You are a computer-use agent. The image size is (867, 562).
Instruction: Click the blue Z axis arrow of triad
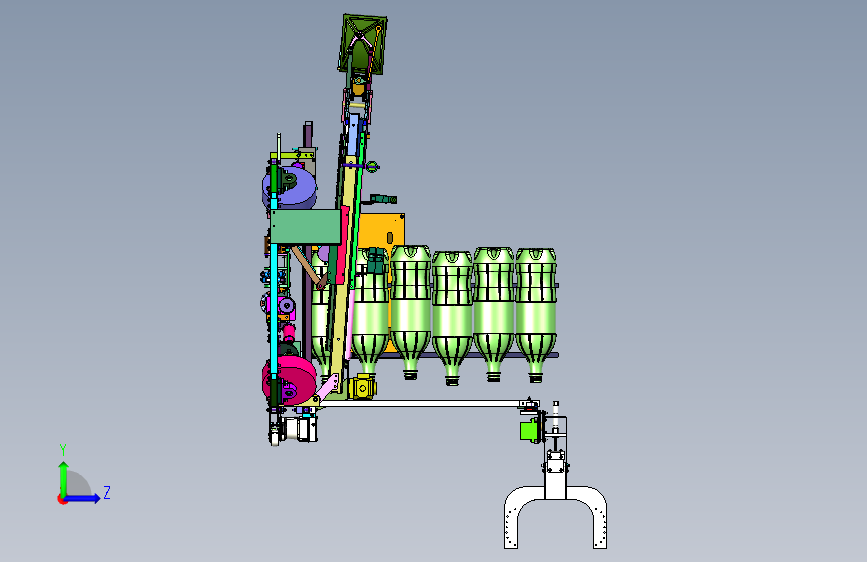83,498
